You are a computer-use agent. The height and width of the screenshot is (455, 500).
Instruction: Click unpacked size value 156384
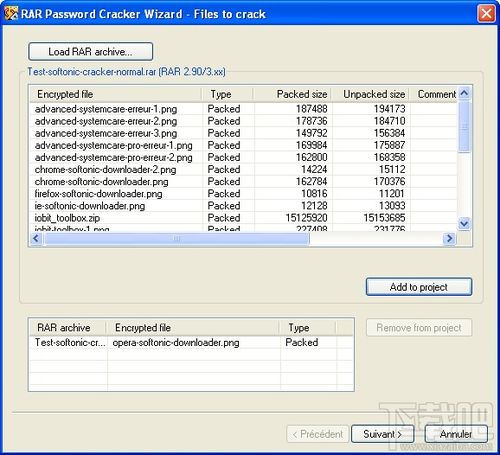389,133
